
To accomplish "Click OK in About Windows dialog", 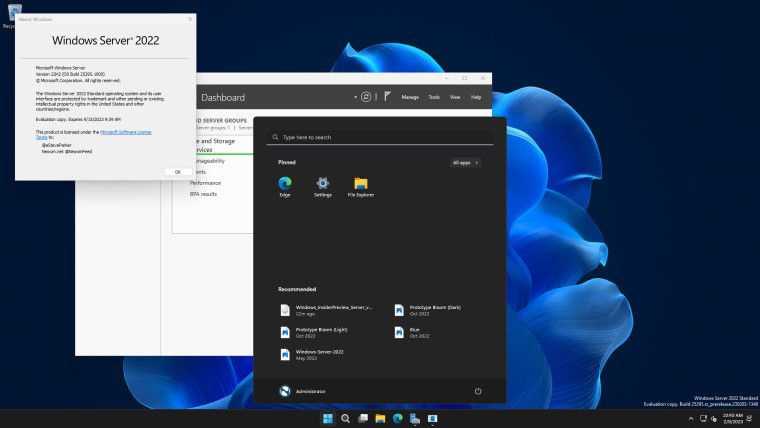I will coord(177,171).
